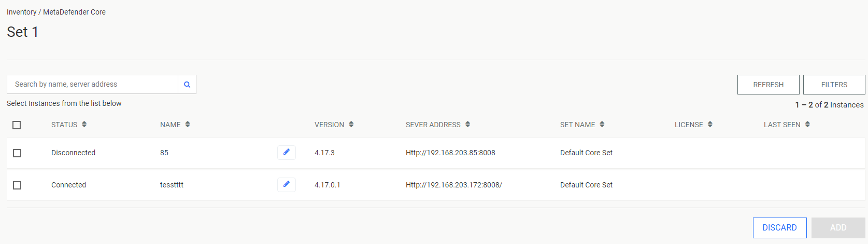The image size is (868, 244).
Task: Select the instance name 85
Action: (164, 153)
